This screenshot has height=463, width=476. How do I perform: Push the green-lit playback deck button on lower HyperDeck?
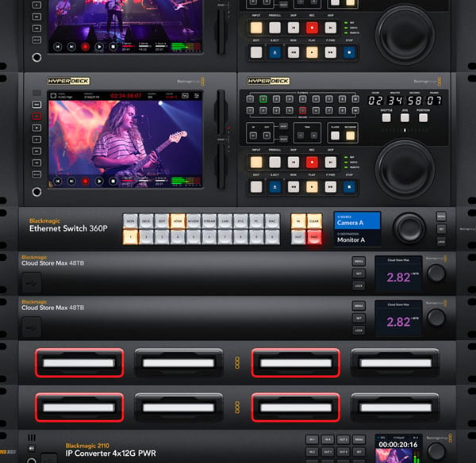click(263, 99)
